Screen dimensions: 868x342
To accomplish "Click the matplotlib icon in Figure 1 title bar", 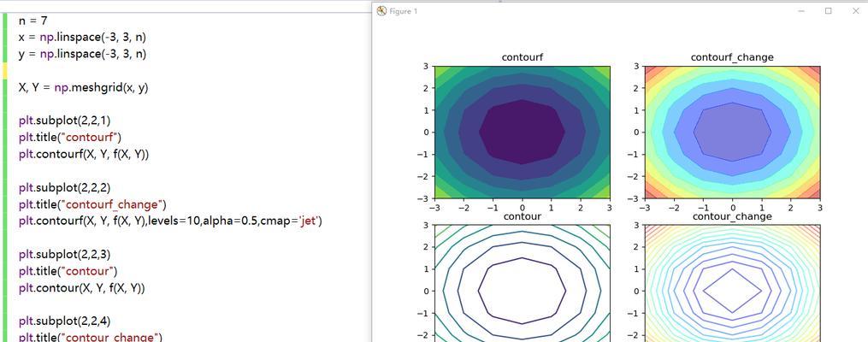I will pos(381,11).
